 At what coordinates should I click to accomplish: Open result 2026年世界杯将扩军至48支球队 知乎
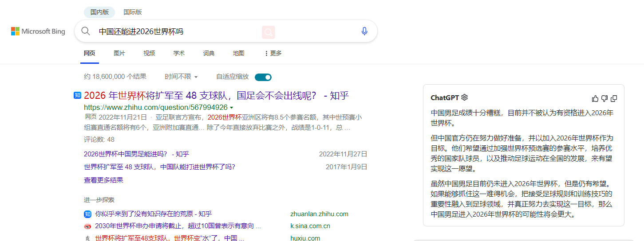click(x=216, y=95)
